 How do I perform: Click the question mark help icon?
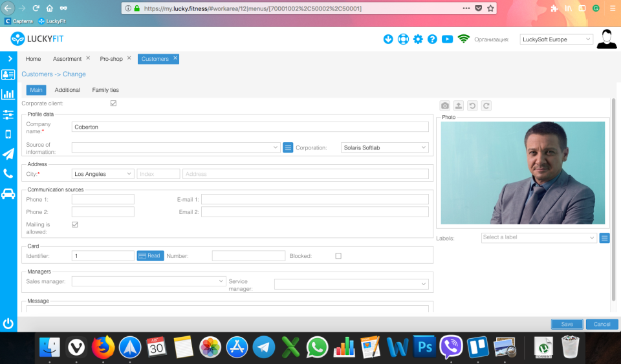(432, 39)
